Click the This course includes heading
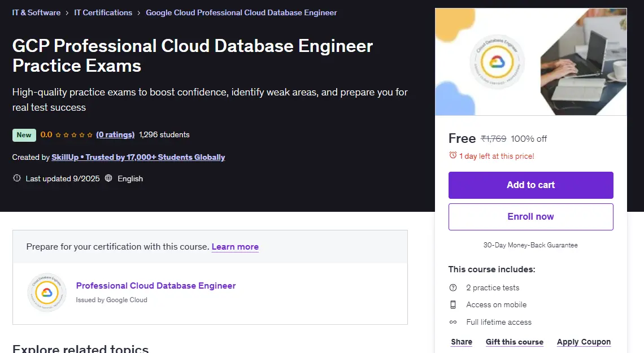 pyautogui.click(x=491, y=269)
